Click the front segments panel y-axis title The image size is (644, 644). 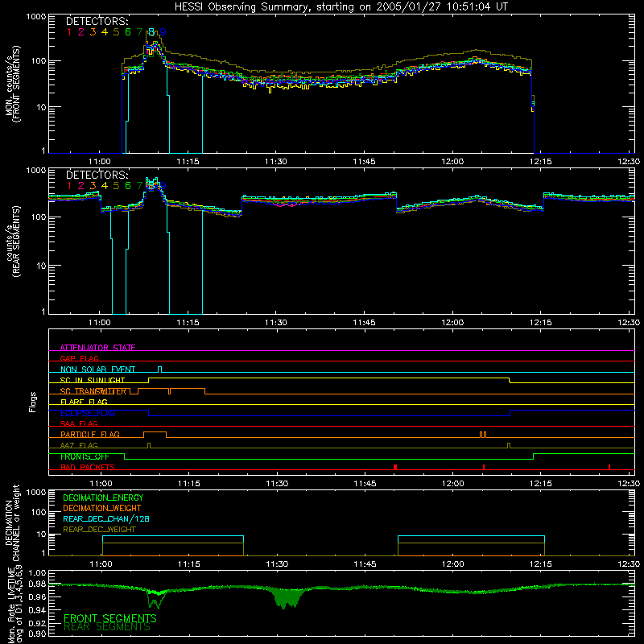13,85
